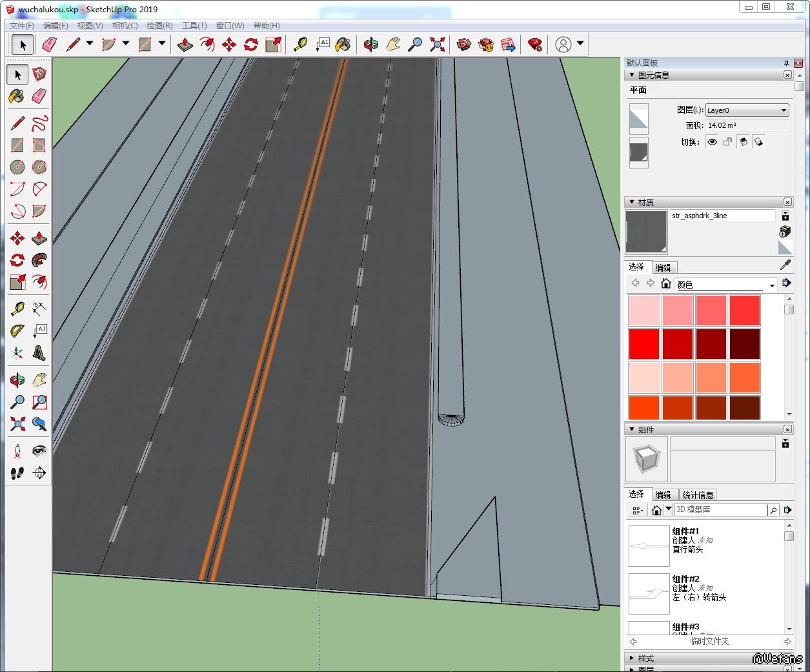810x672 pixels.
Task: Toggle the hidden eye icon in entity info
Action: (x=712, y=142)
